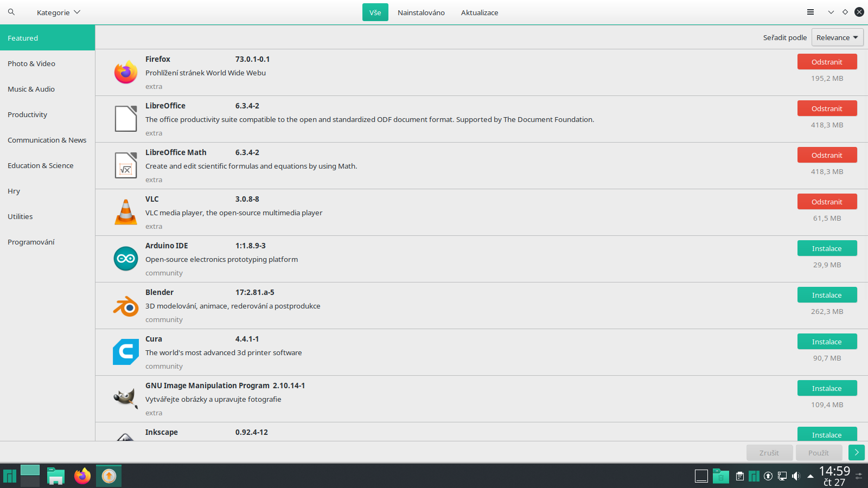Image resolution: width=868 pixels, height=488 pixels.
Task: Click the GIMP Wilber mascot icon
Action: coord(125,399)
